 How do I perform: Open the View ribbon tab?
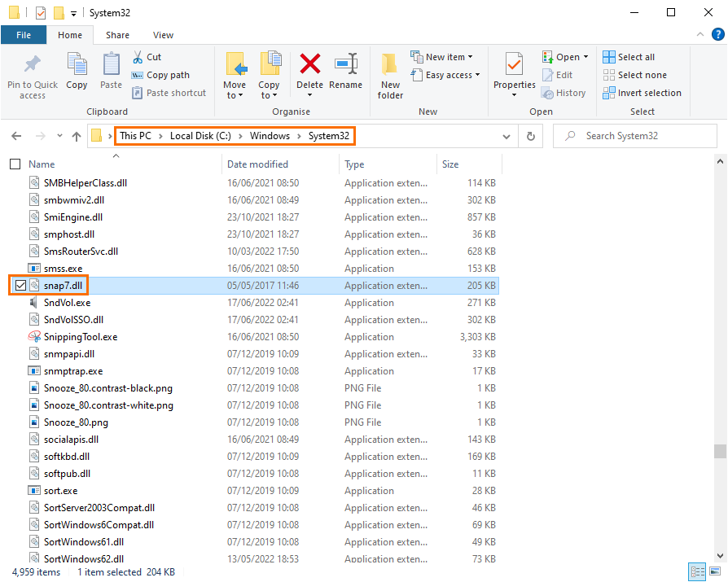(163, 35)
